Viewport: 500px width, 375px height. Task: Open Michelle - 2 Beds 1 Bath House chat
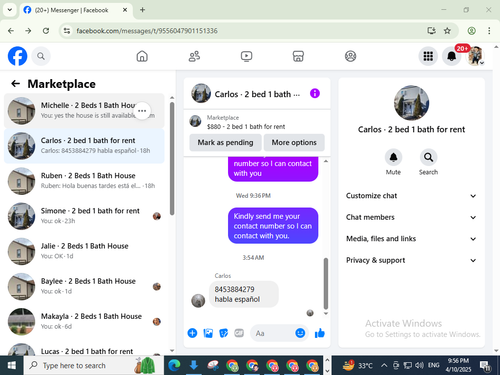pyautogui.click(x=84, y=111)
